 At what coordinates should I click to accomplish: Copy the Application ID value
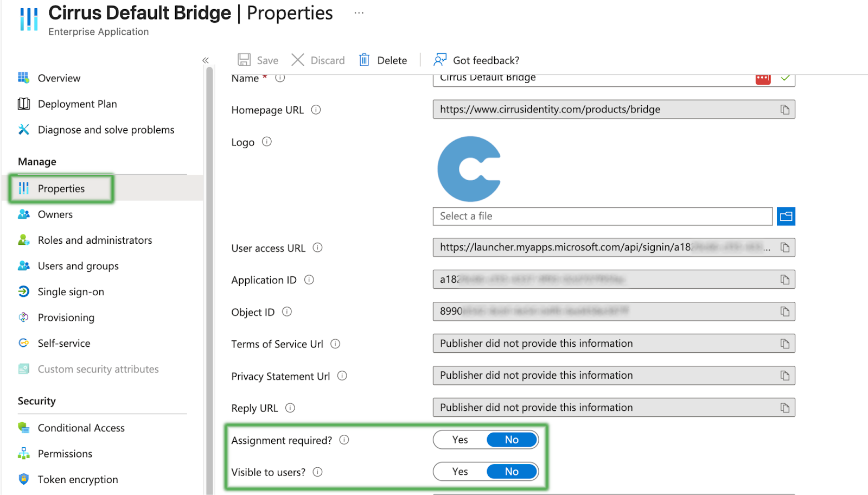(x=784, y=280)
